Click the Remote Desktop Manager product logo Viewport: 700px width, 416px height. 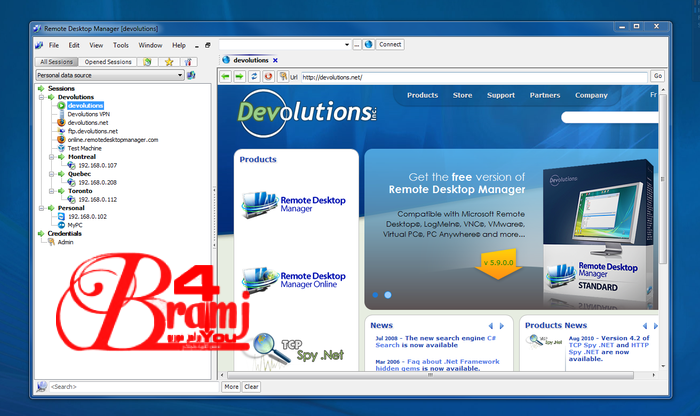tap(294, 204)
